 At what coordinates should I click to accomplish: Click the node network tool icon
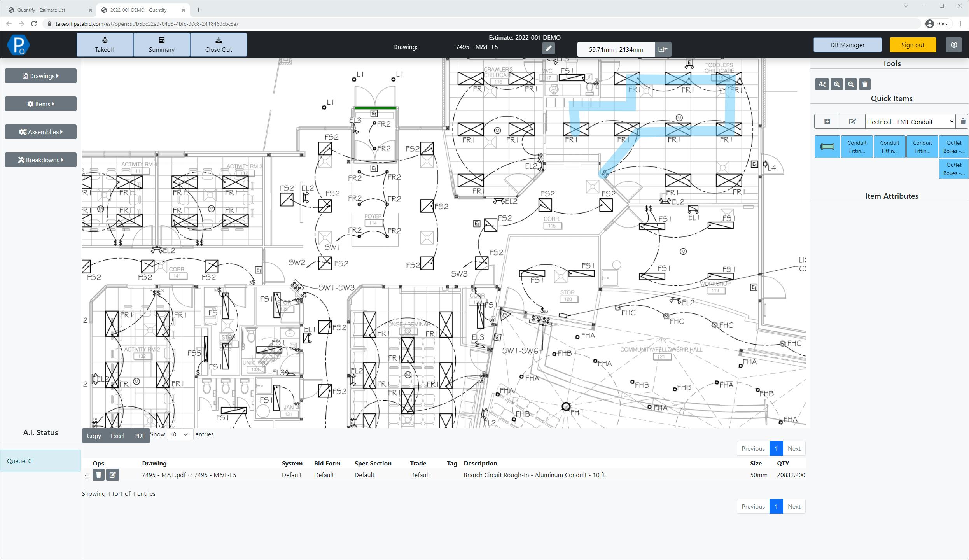[x=822, y=84]
